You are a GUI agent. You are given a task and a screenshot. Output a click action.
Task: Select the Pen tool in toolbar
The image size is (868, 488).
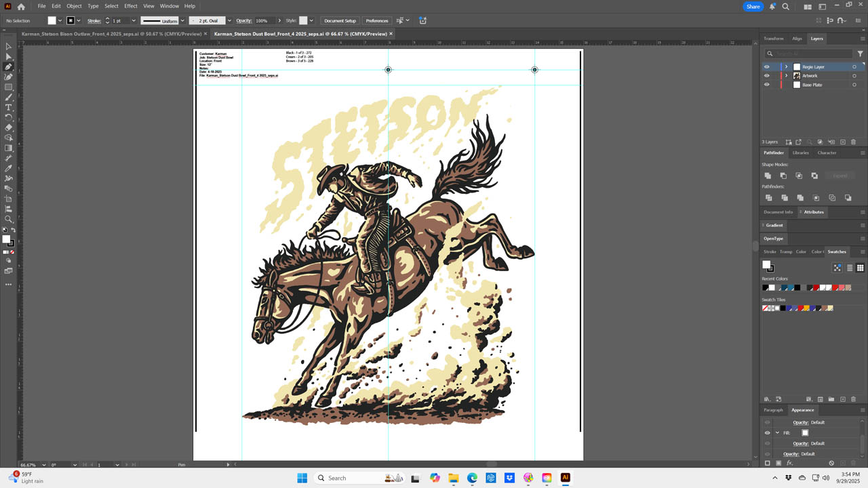[x=9, y=67]
